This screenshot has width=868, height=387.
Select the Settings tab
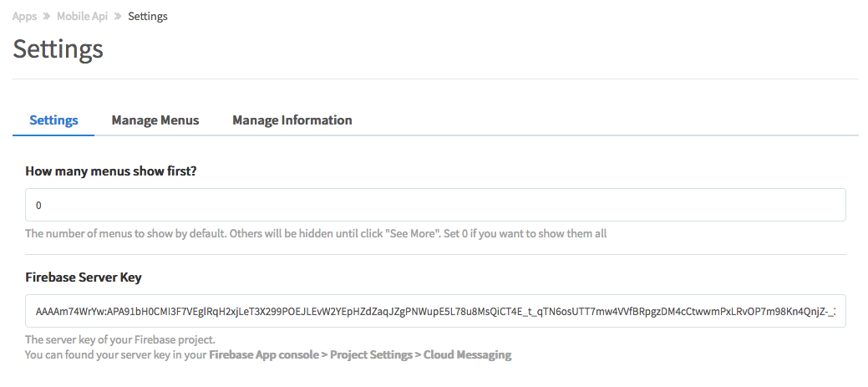click(x=53, y=120)
